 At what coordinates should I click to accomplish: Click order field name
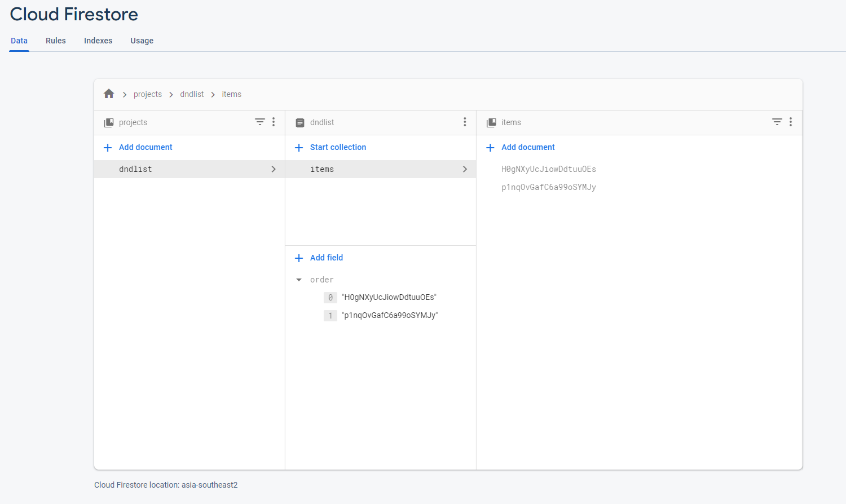coord(322,280)
